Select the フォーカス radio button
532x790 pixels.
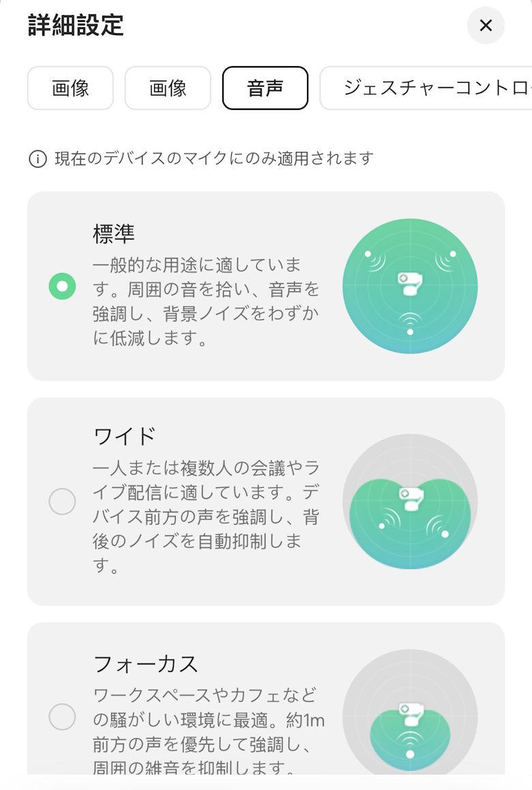tap(62, 716)
